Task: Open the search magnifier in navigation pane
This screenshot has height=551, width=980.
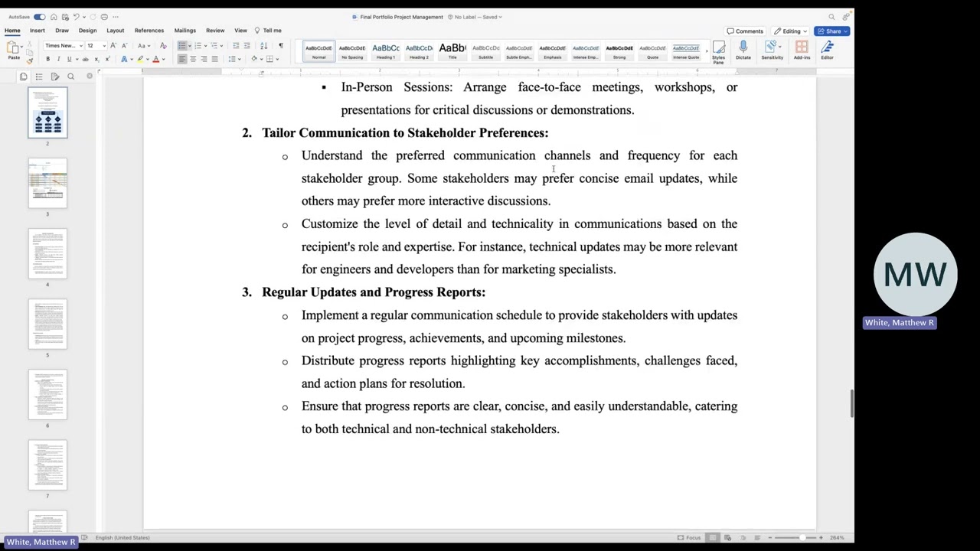Action: click(x=70, y=77)
